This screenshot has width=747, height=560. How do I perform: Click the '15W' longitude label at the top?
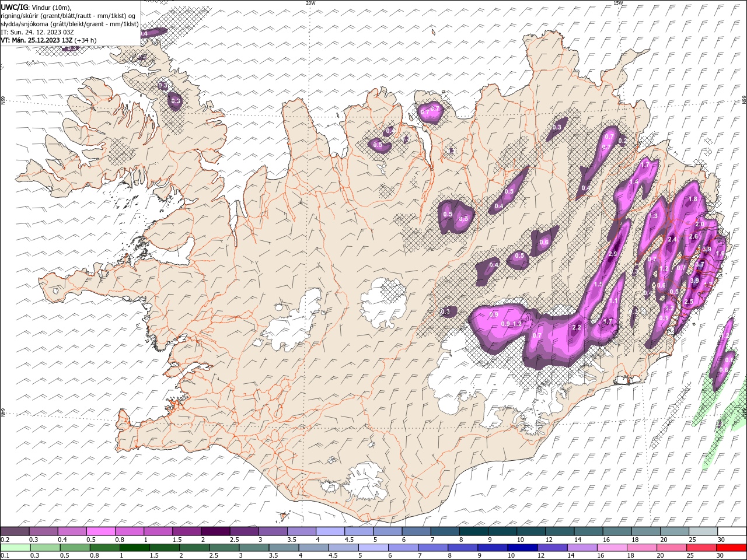click(618, 3)
